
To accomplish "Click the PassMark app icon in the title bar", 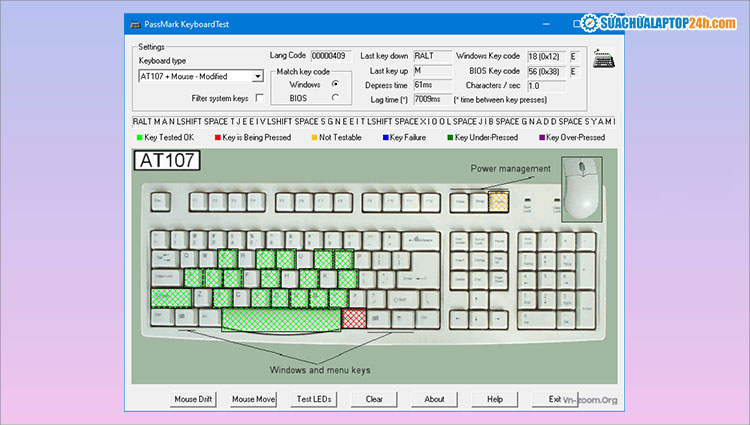I will pyautogui.click(x=134, y=18).
